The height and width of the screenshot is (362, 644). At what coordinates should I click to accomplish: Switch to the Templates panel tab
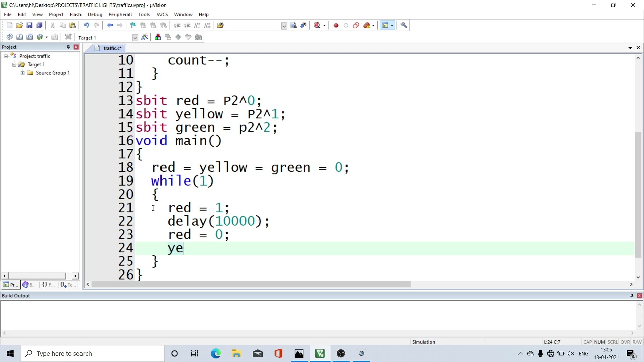[x=67, y=285]
